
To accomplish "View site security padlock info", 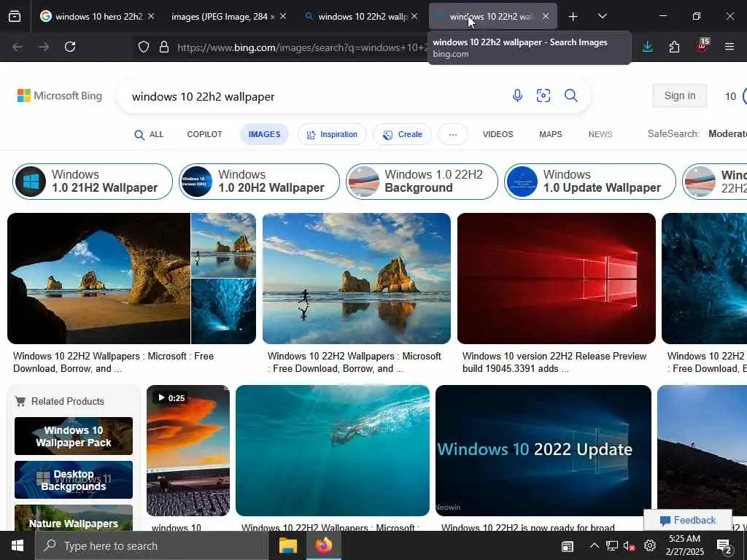I will (164, 47).
